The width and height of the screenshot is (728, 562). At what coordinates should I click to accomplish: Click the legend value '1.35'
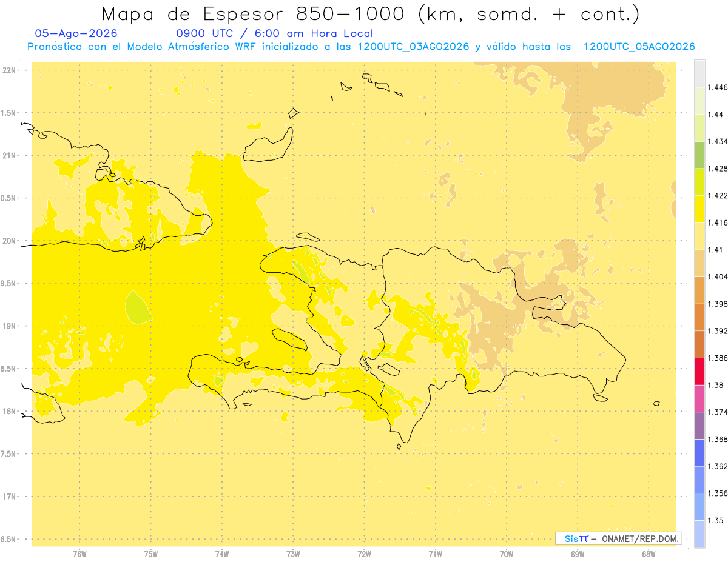pyautogui.click(x=715, y=520)
